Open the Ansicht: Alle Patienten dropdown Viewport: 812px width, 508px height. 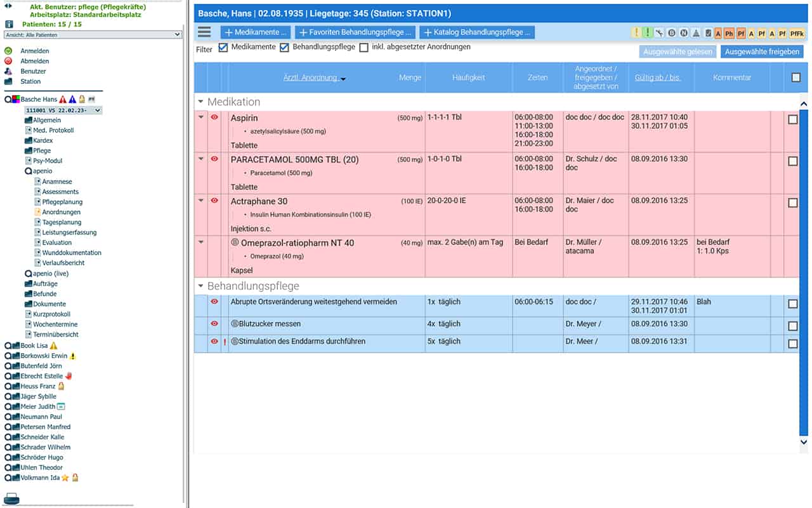(x=93, y=35)
